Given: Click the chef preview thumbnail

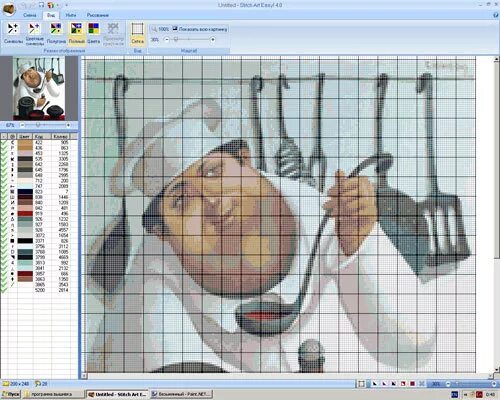Looking at the screenshot, I should (38, 88).
